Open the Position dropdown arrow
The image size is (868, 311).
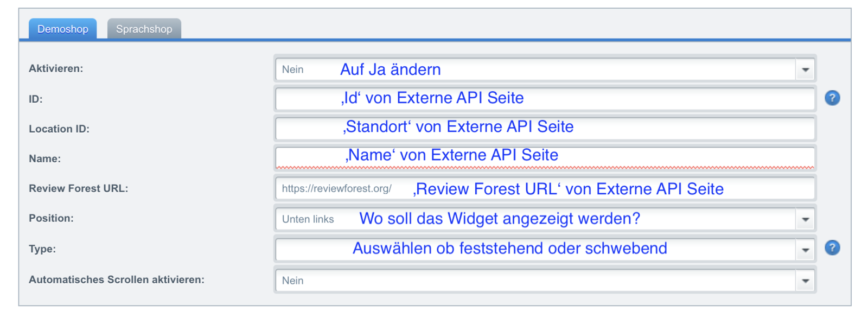point(805,219)
